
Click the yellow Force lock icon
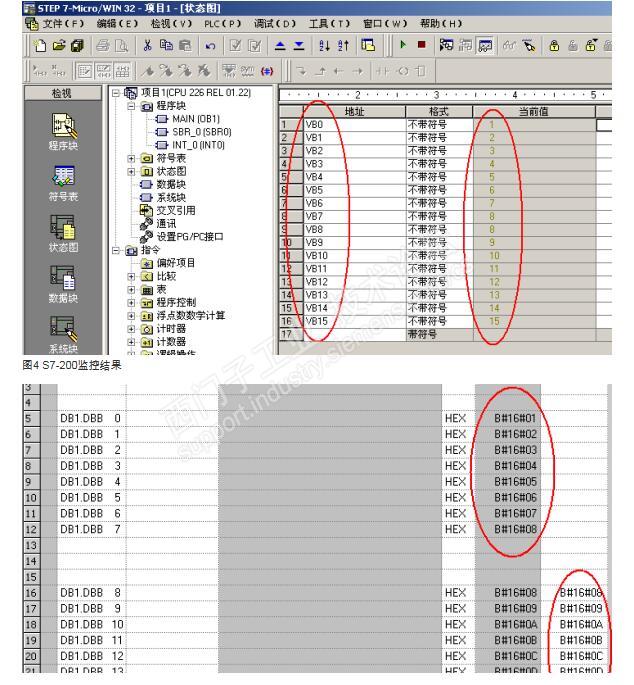(554, 45)
